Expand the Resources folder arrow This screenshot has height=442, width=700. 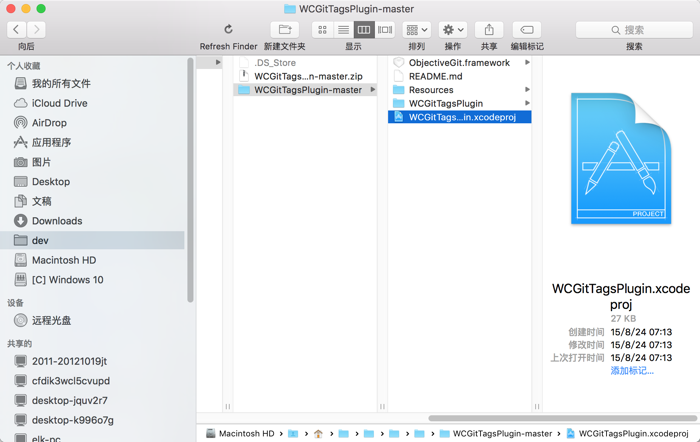(x=527, y=90)
